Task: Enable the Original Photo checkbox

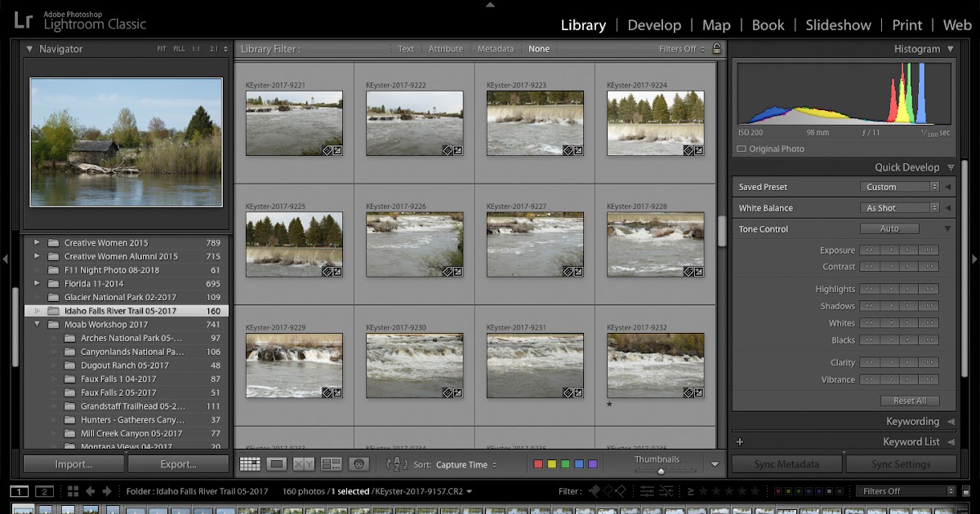Action: click(740, 148)
